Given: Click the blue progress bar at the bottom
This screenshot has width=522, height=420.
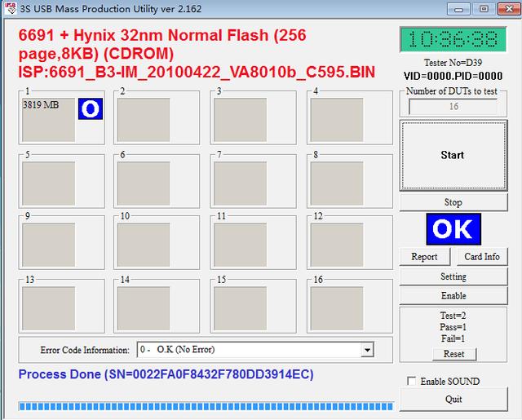Looking at the screenshot, I should [x=206, y=406].
